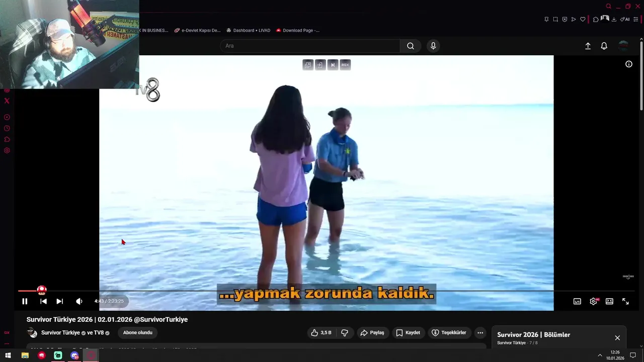Click the GX control sidebar icon

7,332
